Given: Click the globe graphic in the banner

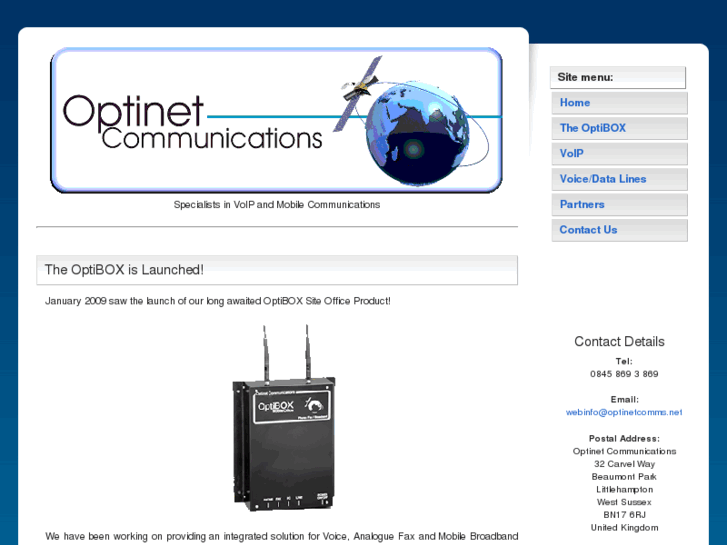Looking at the screenshot, I should pos(418,134).
